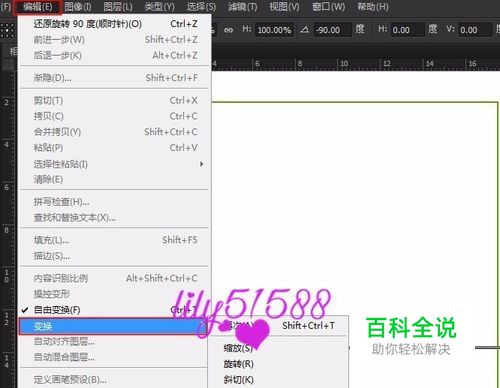
Task: Select 合并拷贝(Y) menu entry
Action: (x=115, y=132)
